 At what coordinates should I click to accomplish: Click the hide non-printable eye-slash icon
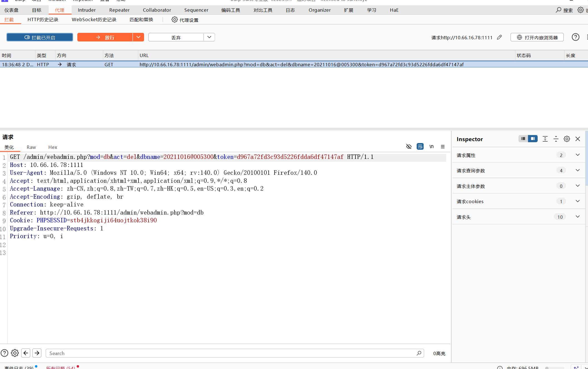[409, 146]
